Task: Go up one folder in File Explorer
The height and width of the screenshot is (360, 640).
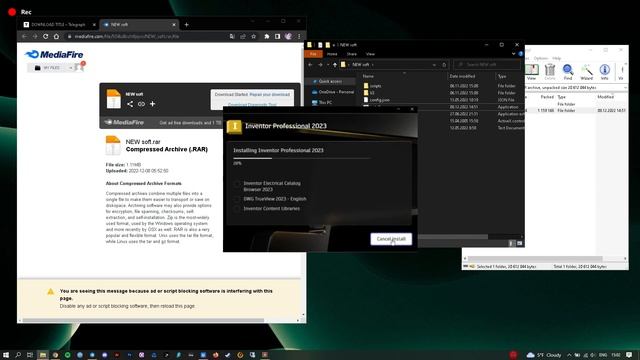Action: click(x=335, y=64)
